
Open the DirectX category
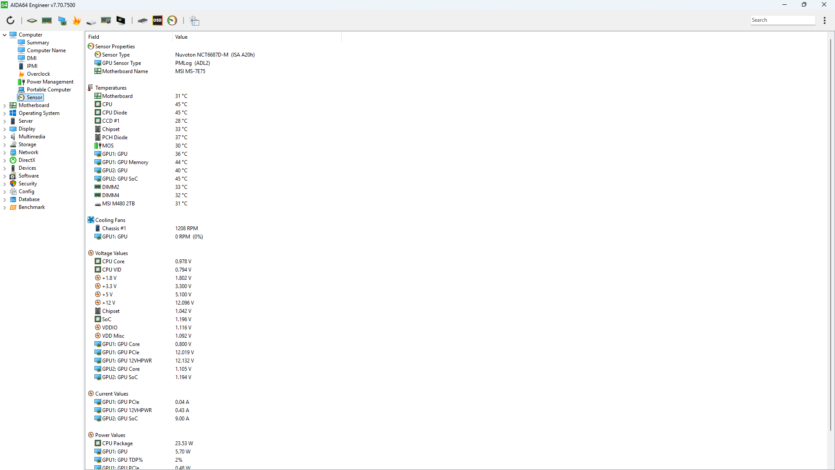point(26,160)
